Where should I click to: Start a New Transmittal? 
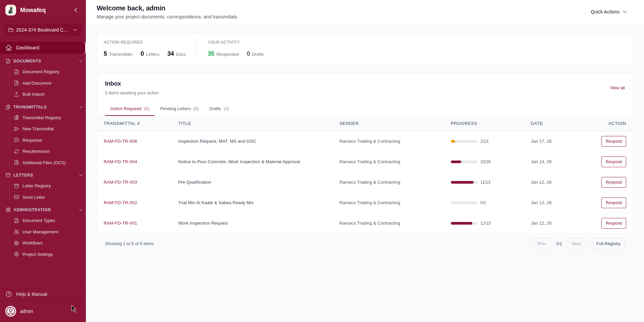[x=38, y=129]
